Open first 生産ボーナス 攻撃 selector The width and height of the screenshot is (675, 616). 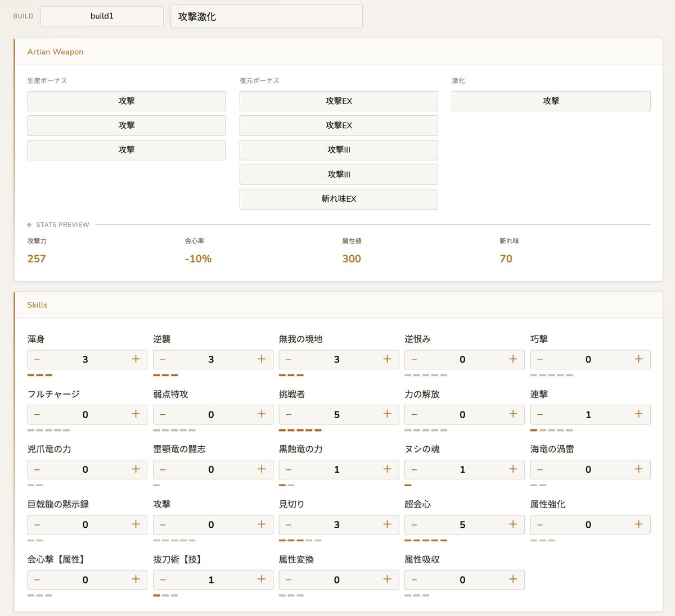tap(127, 101)
